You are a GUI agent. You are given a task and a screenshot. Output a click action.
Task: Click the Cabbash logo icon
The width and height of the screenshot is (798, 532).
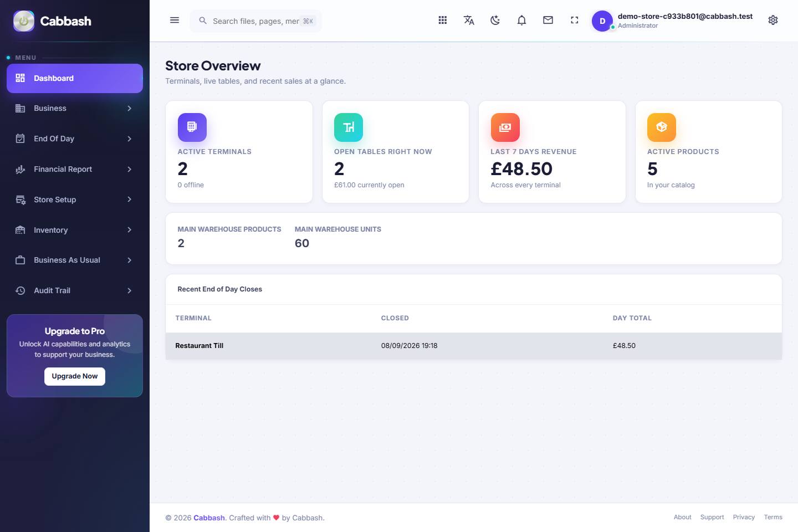pos(24,21)
